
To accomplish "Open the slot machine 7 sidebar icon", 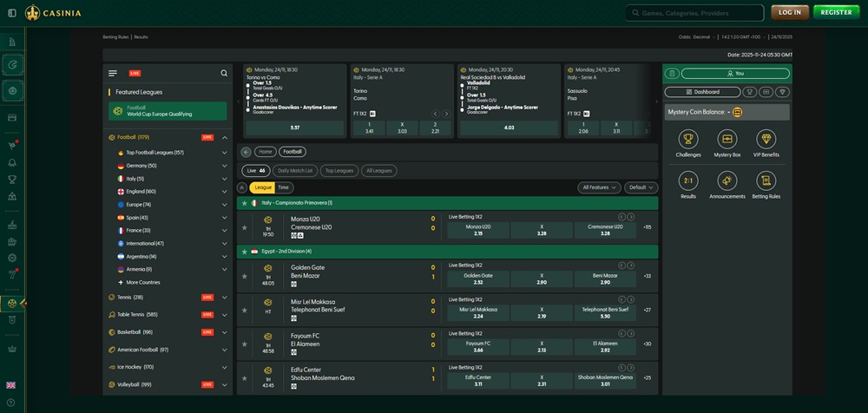I will click(12, 274).
